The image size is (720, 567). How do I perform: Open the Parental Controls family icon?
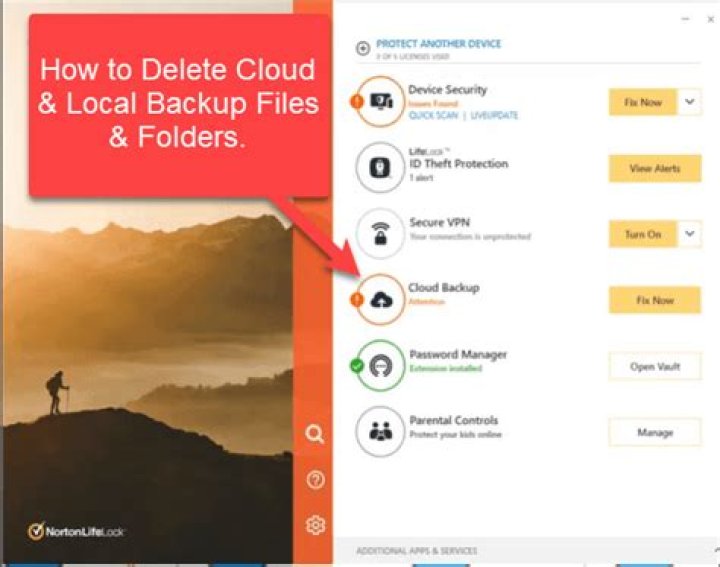(x=380, y=432)
